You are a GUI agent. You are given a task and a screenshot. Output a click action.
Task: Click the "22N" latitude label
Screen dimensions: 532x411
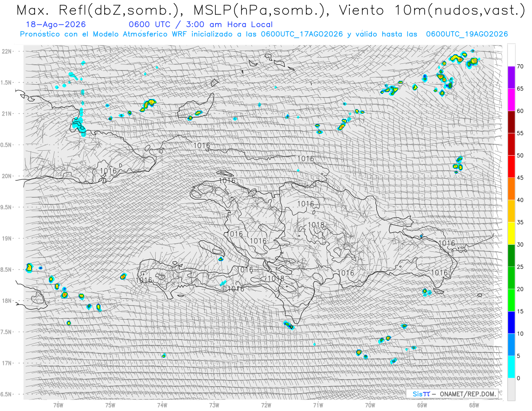(x=8, y=51)
